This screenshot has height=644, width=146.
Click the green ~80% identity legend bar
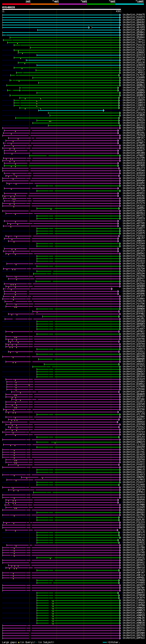(101, 4)
